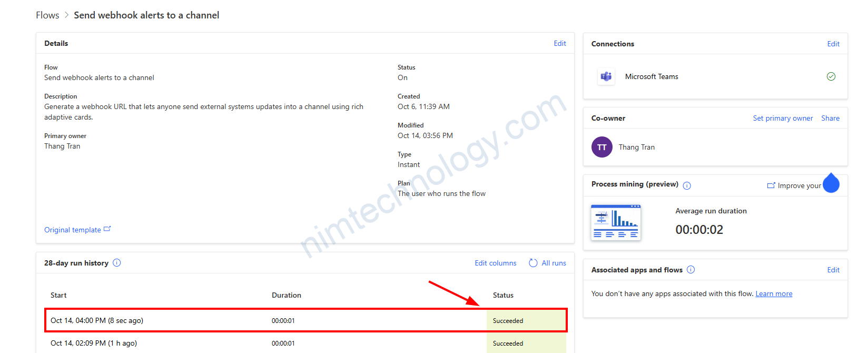Click Learn more about associated apps
The width and height of the screenshot is (868, 353).
click(x=774, y=293)
